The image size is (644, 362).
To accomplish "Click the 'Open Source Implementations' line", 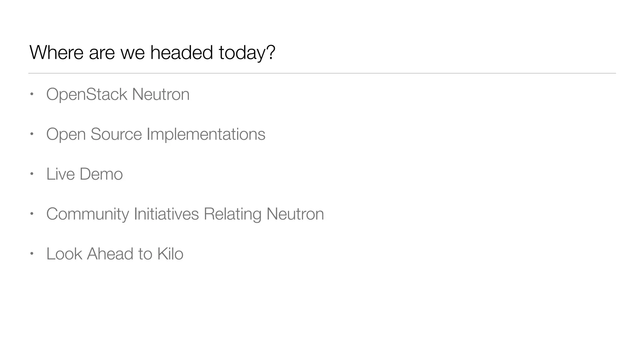I will pyautogui.click(x=156, y=134).
